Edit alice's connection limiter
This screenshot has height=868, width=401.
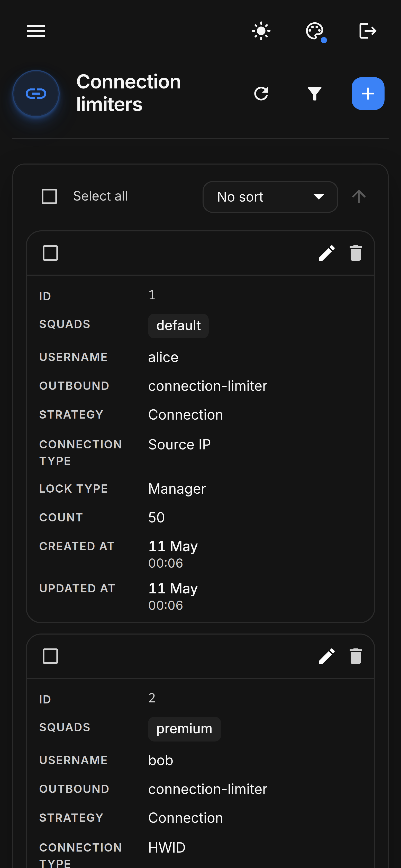(327, 253)
